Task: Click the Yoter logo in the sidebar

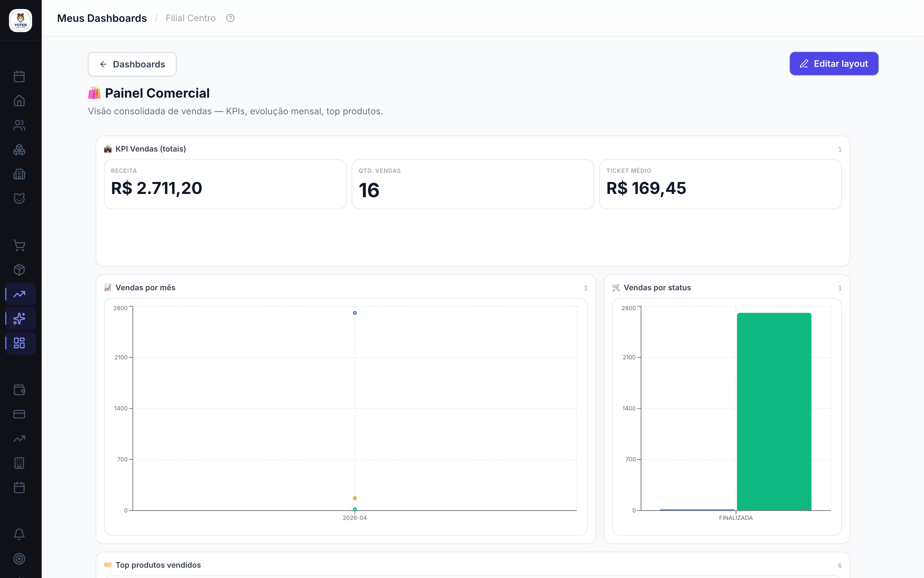Action: click(x=21, y=21)
